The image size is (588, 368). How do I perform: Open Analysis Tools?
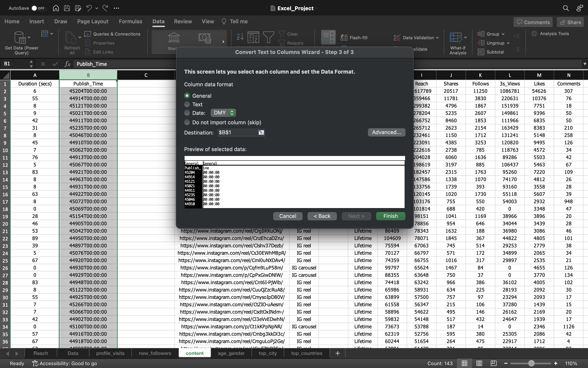click(x=550, y=34)
